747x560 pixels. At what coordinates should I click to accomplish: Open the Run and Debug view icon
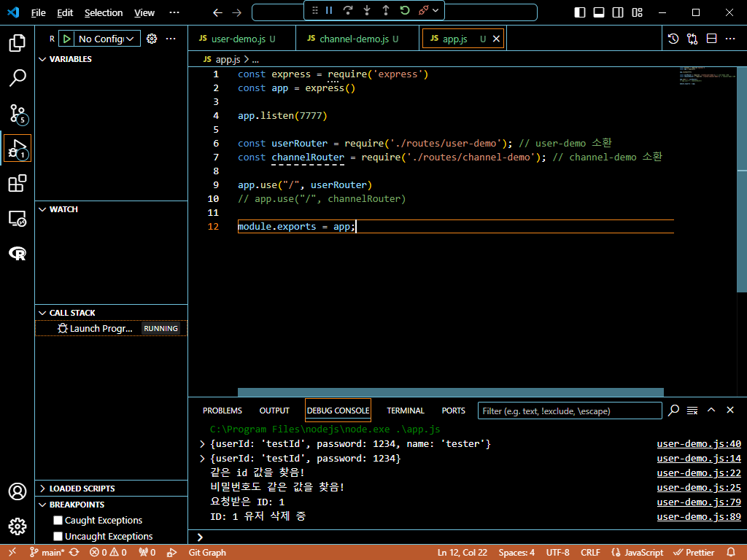tap(18, 148)
